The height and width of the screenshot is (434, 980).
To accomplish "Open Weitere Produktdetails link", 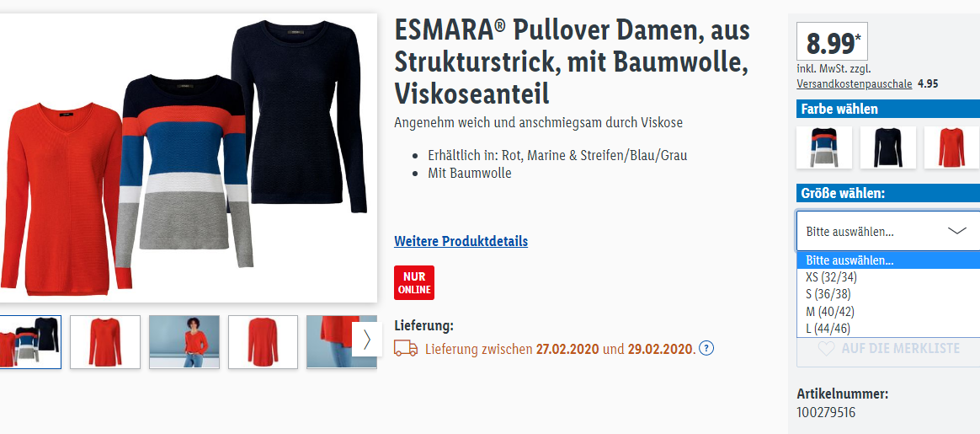I will tap(461, 241).
